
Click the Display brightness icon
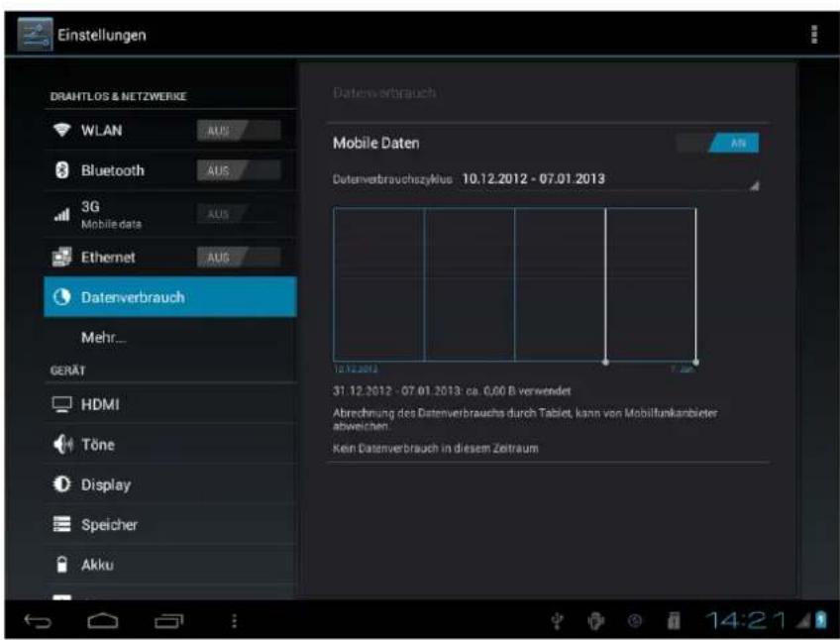(x=62, y=484)
